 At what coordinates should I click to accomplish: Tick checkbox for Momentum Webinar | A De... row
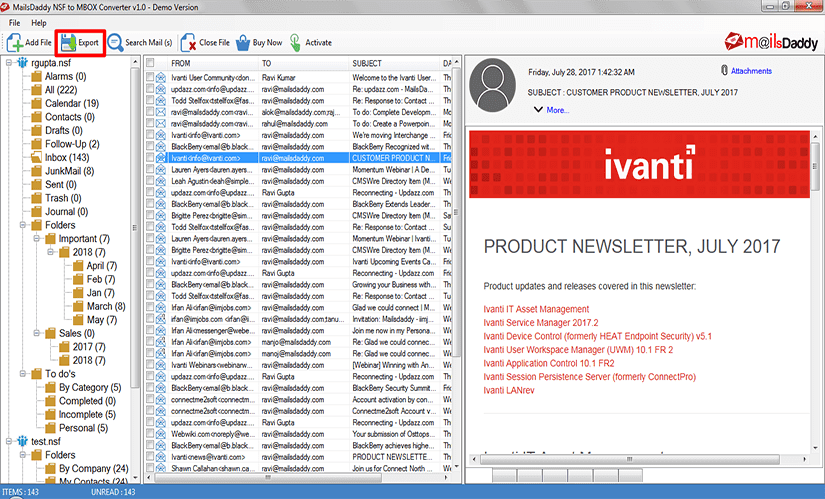(150, 169)
